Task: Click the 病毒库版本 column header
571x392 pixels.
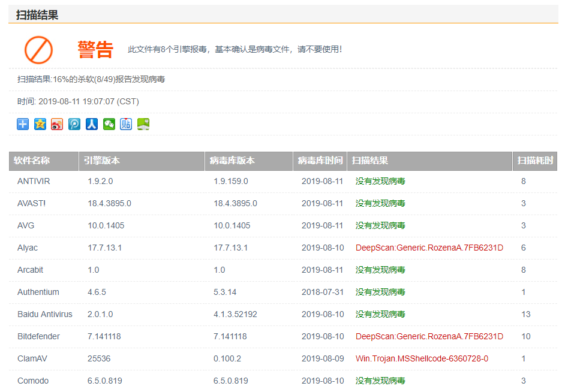Action: (x=249, y=161)
